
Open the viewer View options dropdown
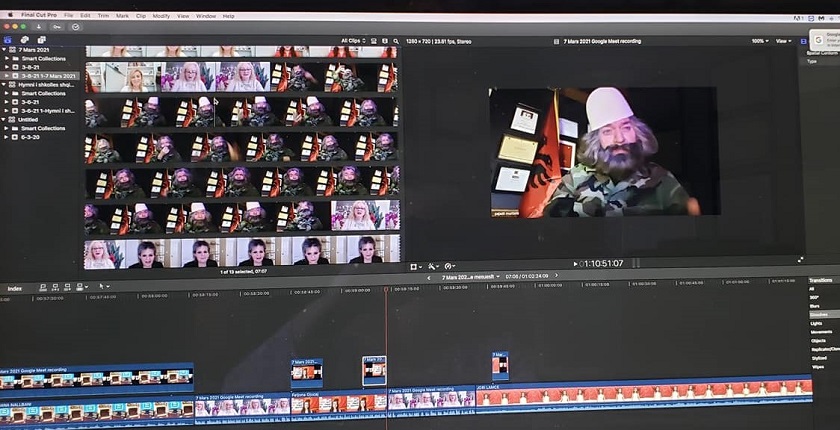click(783, 41)
